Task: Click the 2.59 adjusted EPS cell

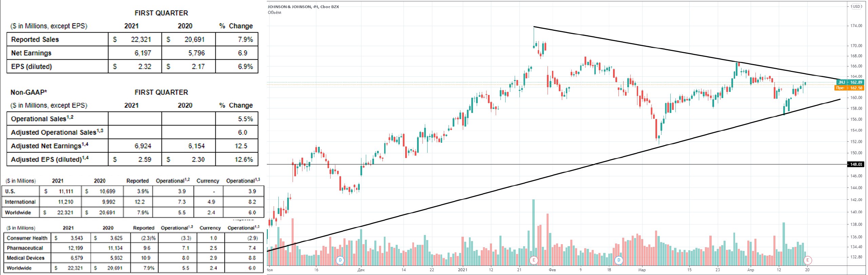Action: tap(145, 159)
